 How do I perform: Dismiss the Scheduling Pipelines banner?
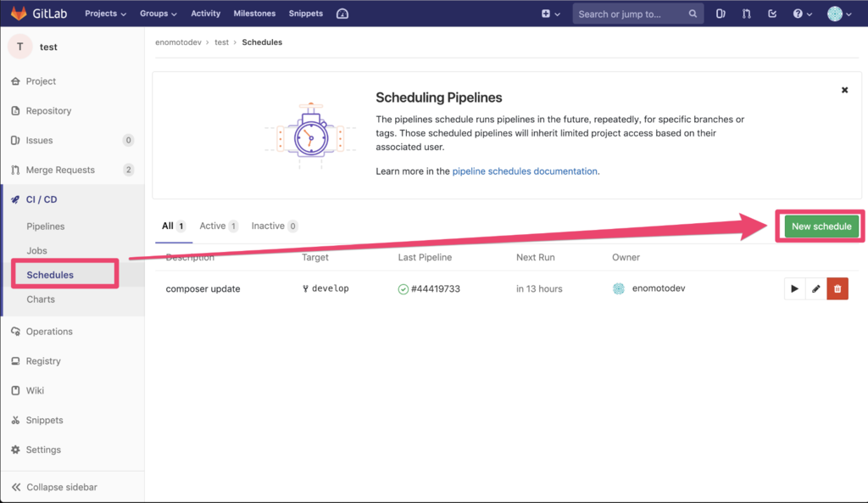point(845,90)
